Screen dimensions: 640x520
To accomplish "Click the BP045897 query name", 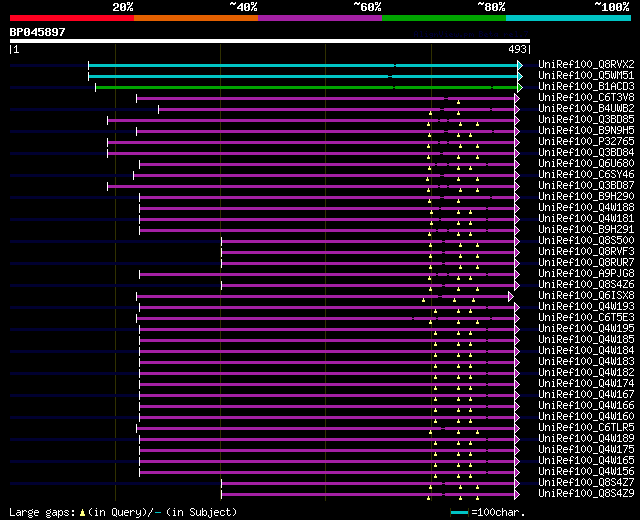I will pos(37,32).
